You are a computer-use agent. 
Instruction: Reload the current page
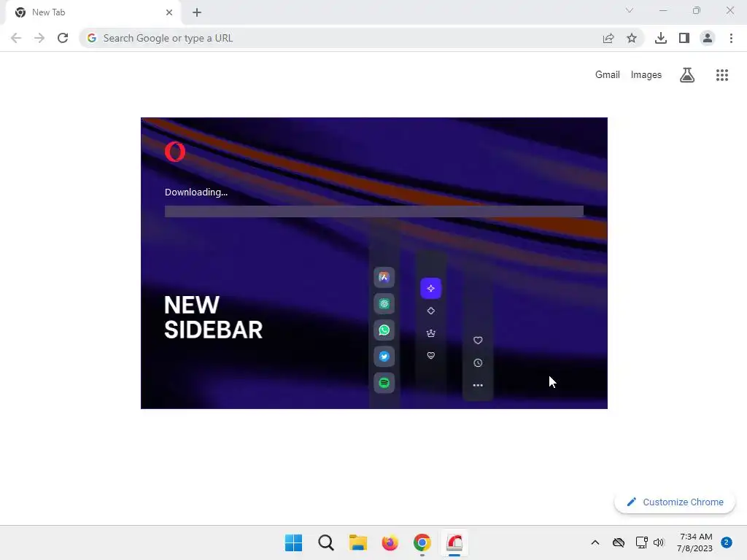coord(63,38)
